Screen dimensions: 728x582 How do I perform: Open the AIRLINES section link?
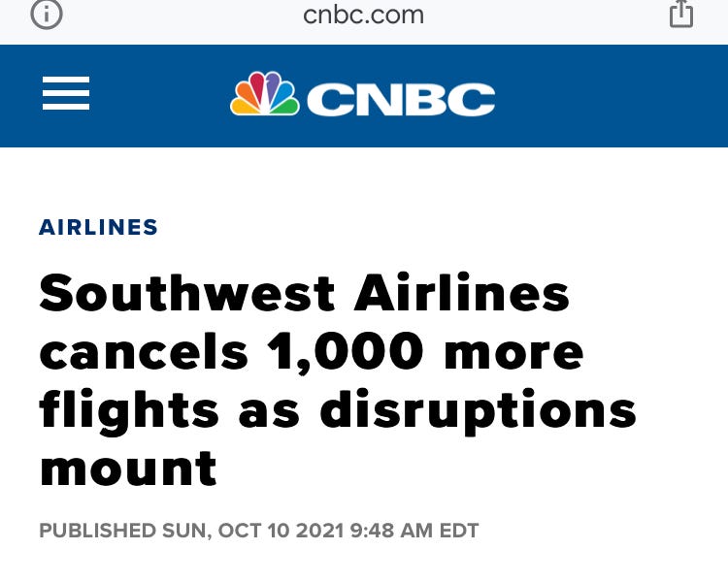(98, 228)
